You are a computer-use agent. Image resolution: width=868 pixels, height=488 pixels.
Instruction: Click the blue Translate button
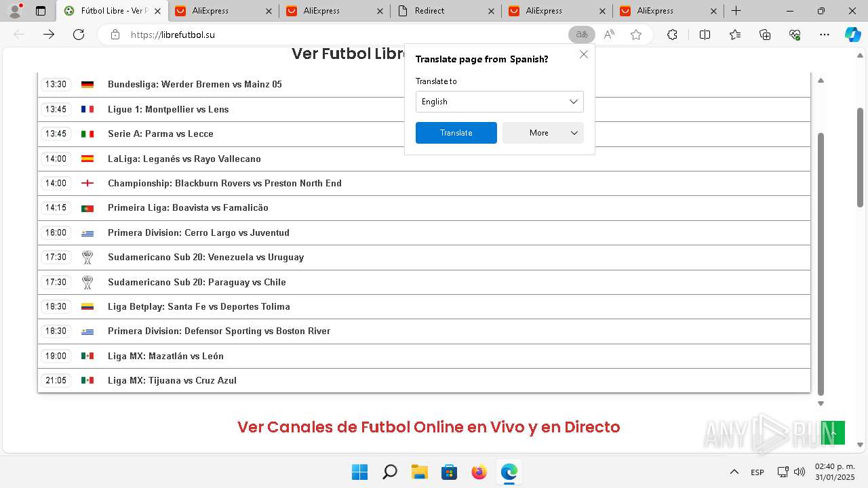pos(456,133)
